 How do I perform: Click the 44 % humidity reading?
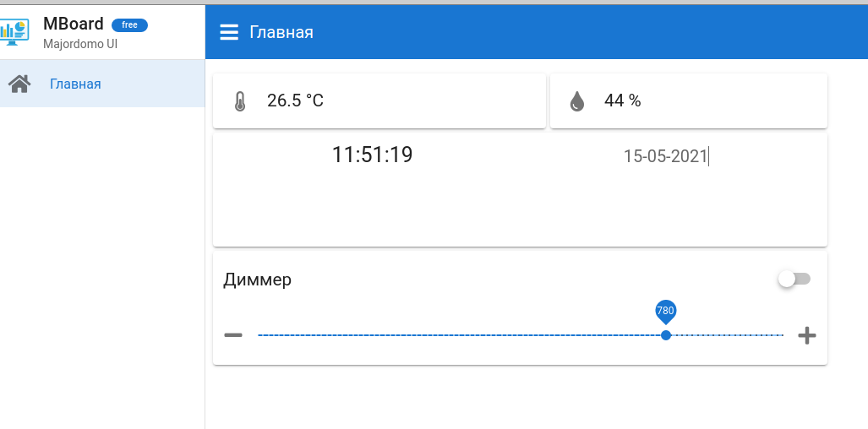click(x=622, y=100)
